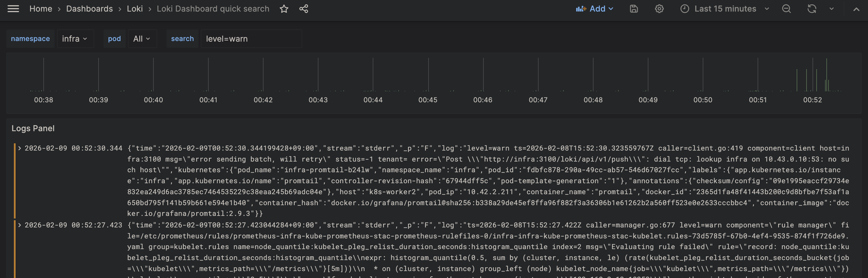Open the Add panel dropdown
868x278 pixels.
[x=594, y=9]
